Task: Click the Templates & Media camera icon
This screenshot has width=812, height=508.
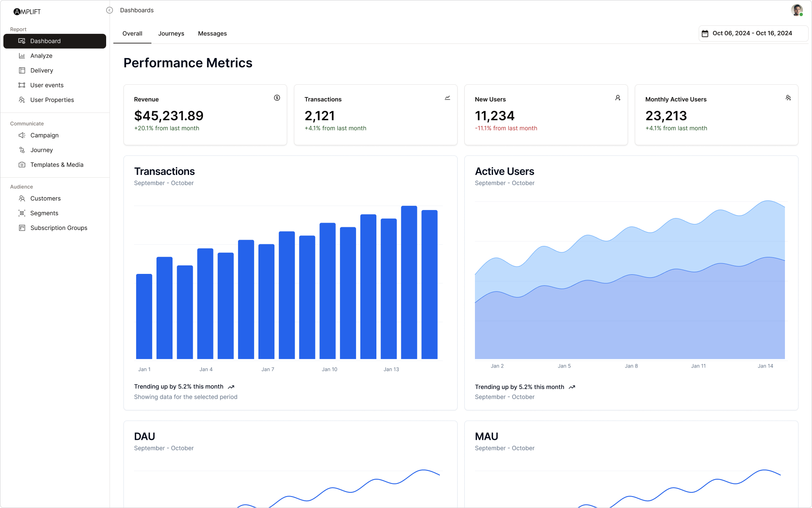Action: click(22, 165)
